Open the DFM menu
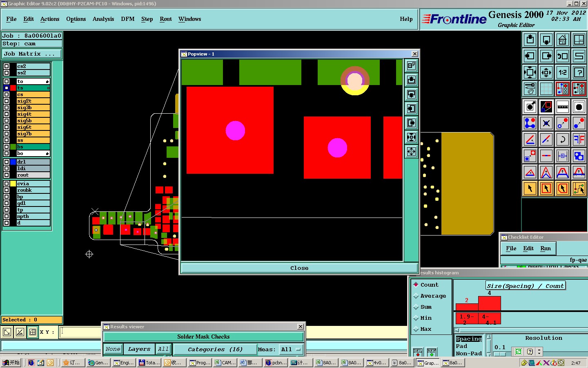Viewport: 588px width, 368px height. point(128,19)
